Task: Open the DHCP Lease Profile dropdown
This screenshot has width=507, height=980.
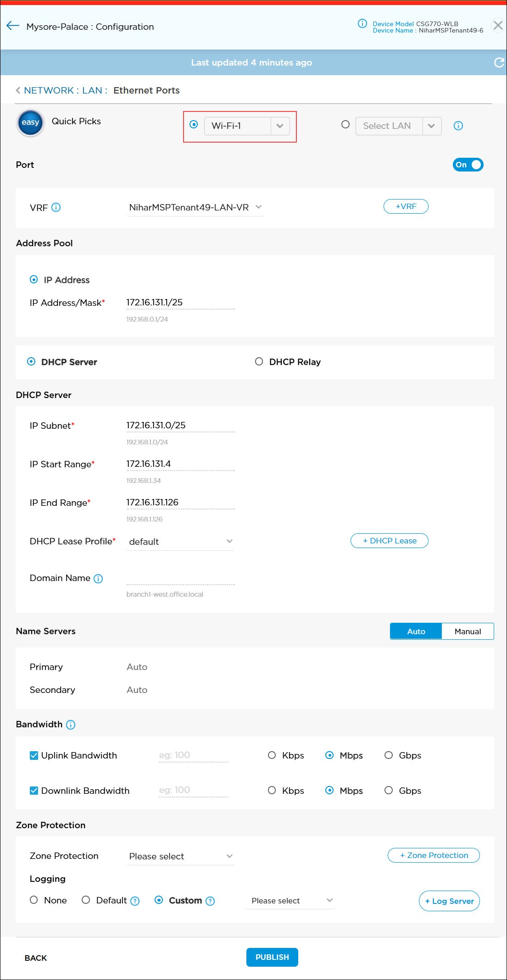Action: (x=181, y=542)
